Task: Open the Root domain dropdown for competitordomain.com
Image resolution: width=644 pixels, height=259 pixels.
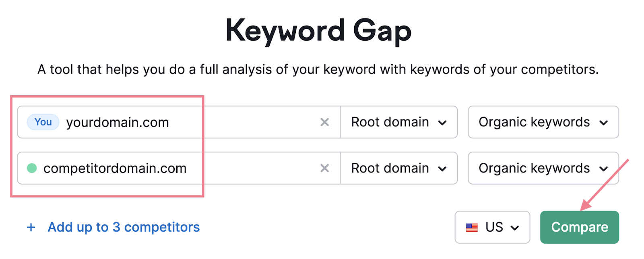Action: click(399, 168)
